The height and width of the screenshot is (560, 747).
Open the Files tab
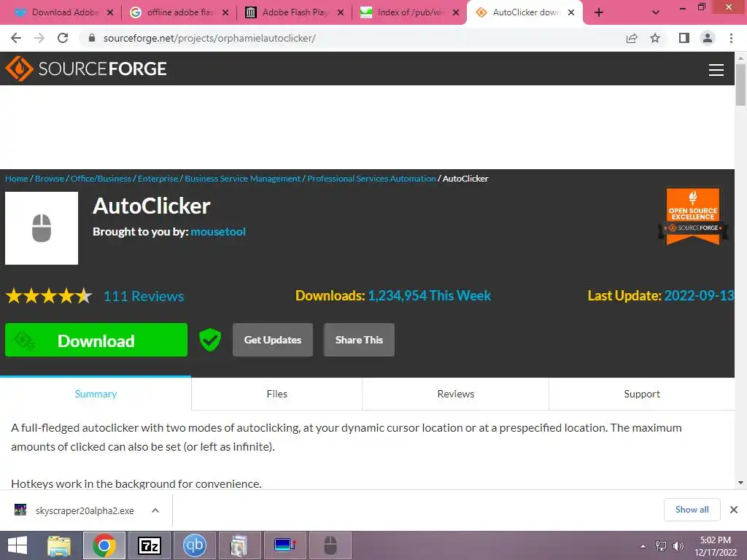coord(276,394)
